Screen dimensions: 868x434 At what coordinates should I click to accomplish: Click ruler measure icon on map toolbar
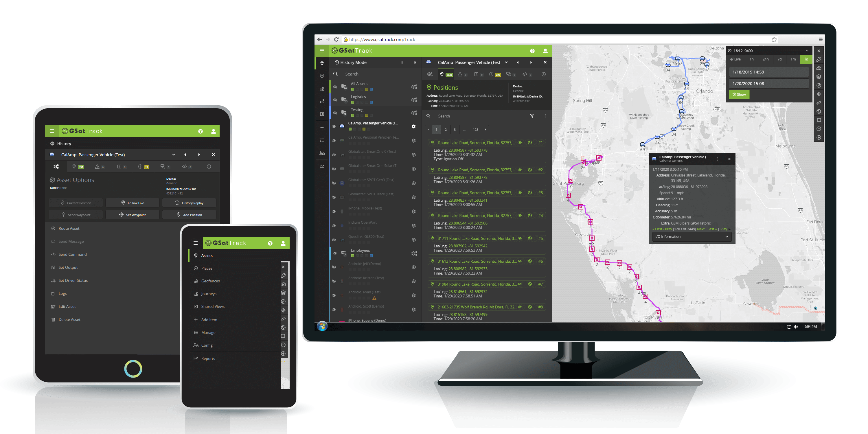pos(819,103)
